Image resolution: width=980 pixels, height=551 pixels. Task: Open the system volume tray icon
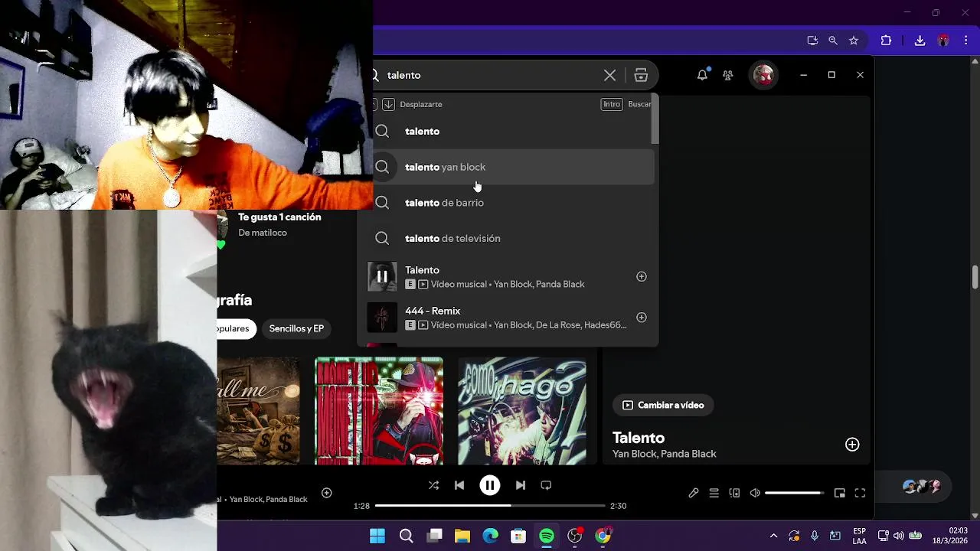[898, 536]
